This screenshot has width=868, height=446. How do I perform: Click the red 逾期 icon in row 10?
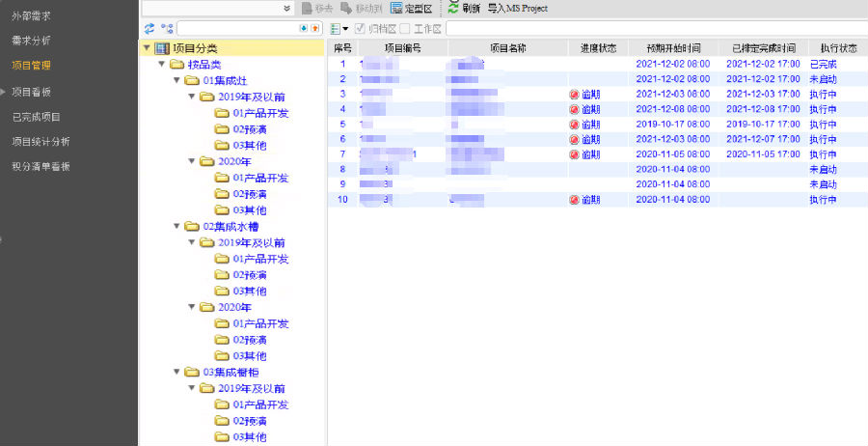pos(574,200)
